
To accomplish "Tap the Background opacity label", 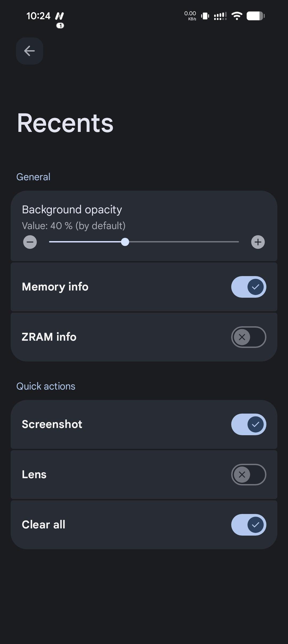I will click(x=72, y=210).
